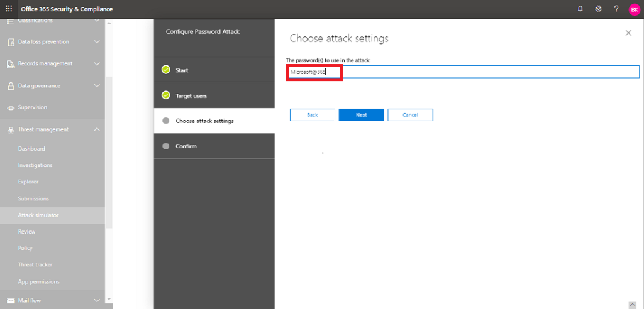Open the Investigations menu item
The image size is (644, 309).
coord(35,165)
